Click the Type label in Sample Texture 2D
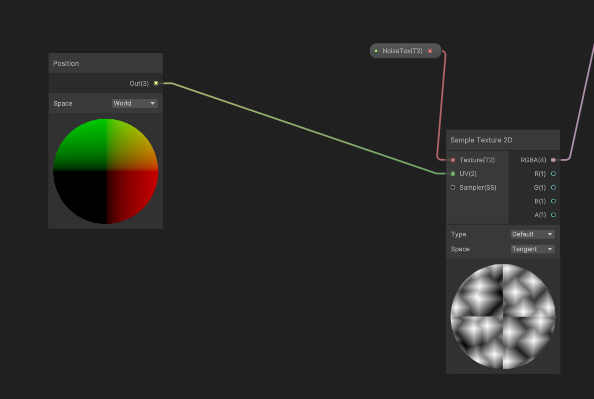Image resolution: width=594 pixels, height=399 pixels. 458,234
